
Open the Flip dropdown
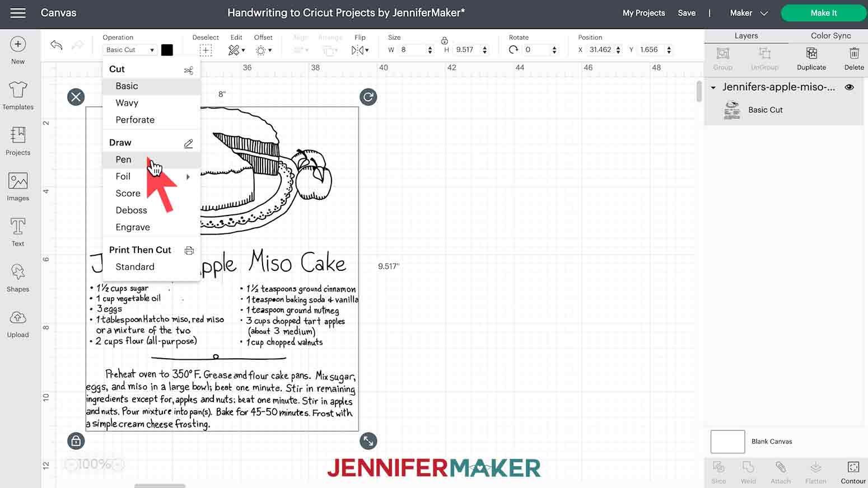pyautogui.click(x=360, y=50)
